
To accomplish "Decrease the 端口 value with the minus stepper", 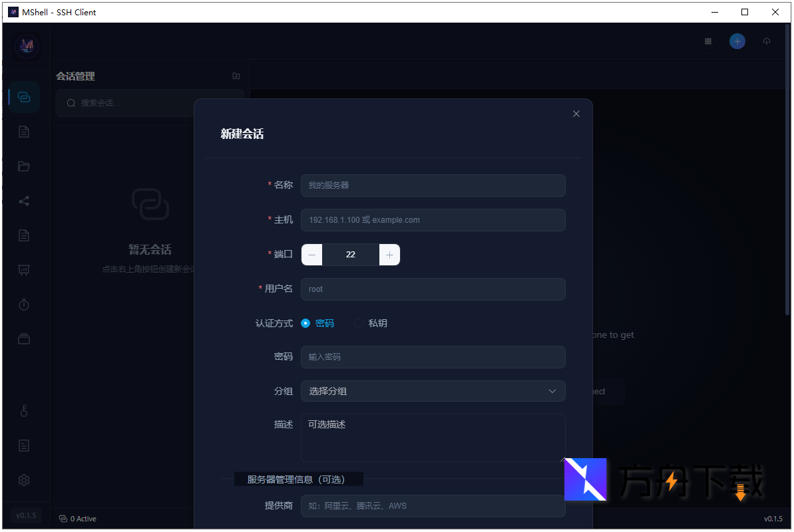I will tap(311, 255).
